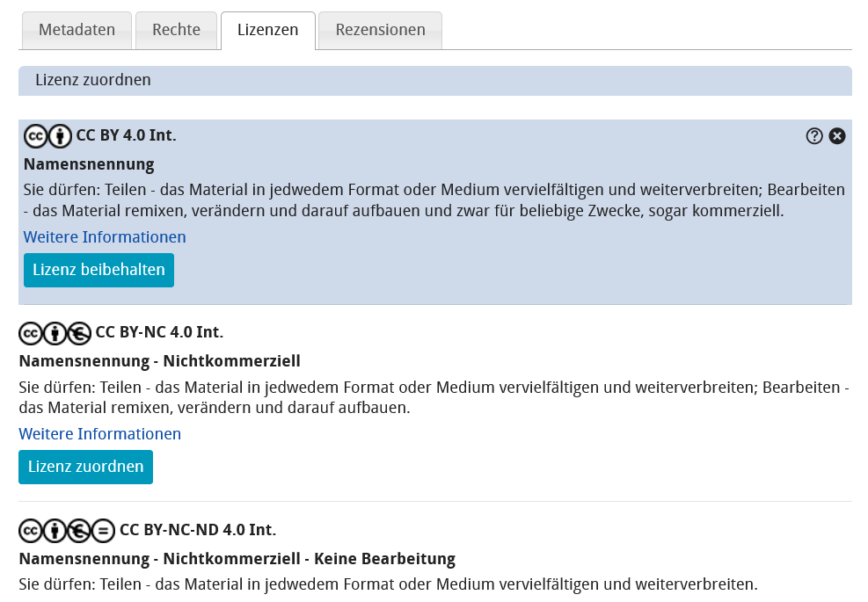Click the CC circle icon of CC BY-NC-ND
This screenshot has width=868, height=602.
click(x=30, y=531)
